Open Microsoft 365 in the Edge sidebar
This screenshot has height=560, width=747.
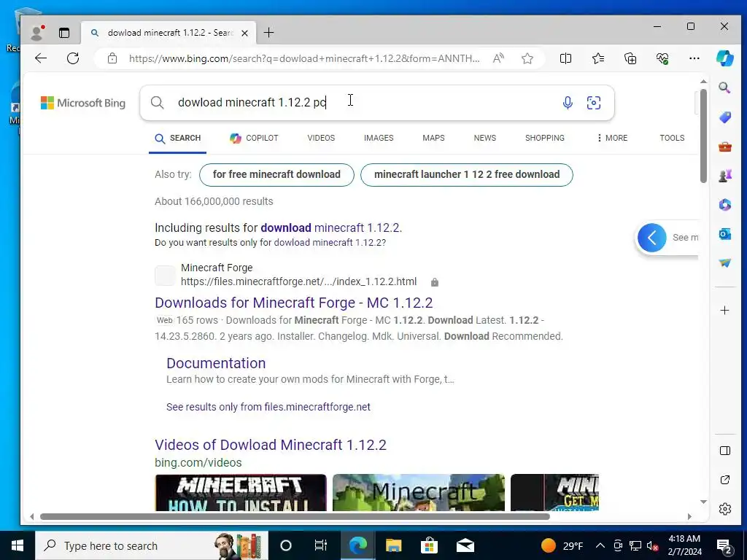[x=724, y=205]
